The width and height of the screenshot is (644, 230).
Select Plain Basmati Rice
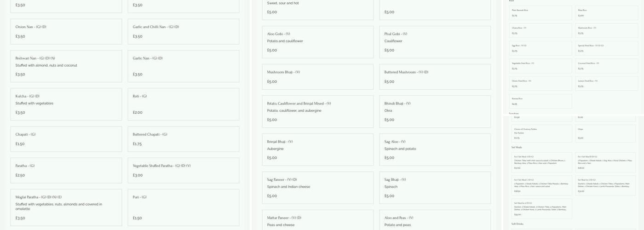tap(540, 13)
